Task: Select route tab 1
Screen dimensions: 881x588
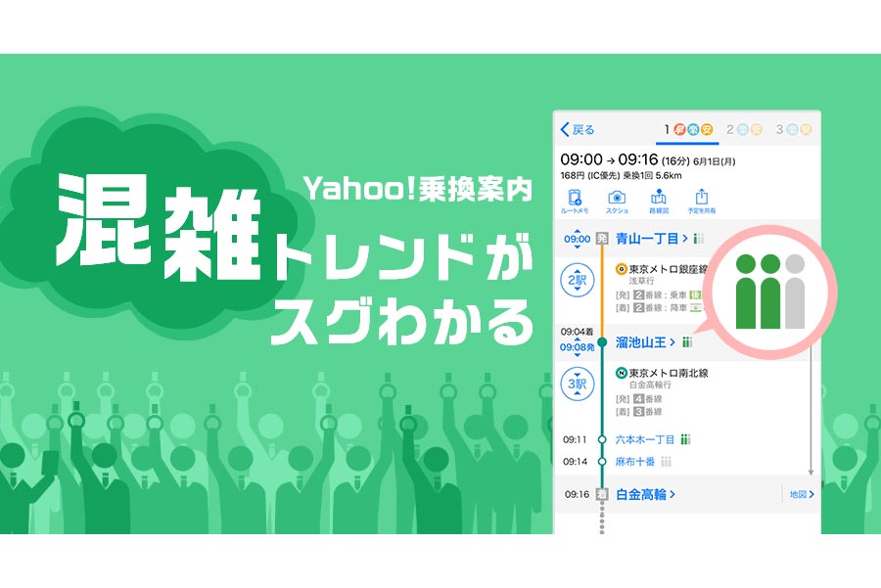Action: pyautogui.click(x=688, y=129)
